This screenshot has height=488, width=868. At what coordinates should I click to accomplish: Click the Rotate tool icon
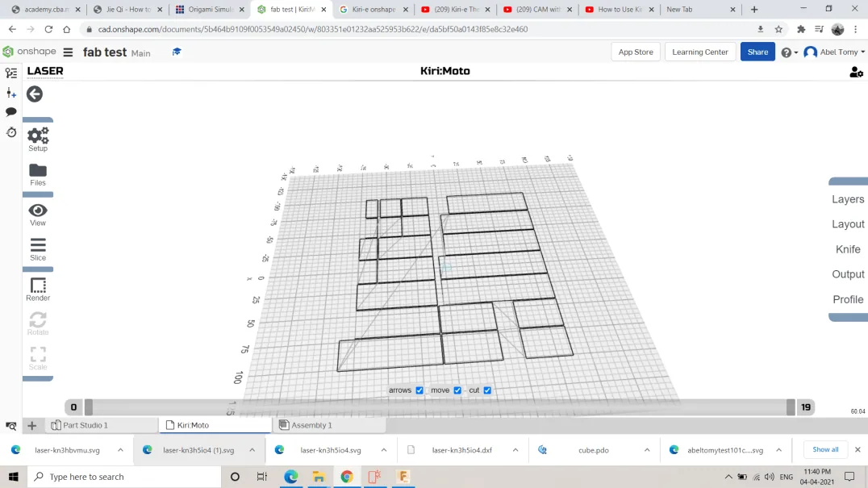point(38,323)
